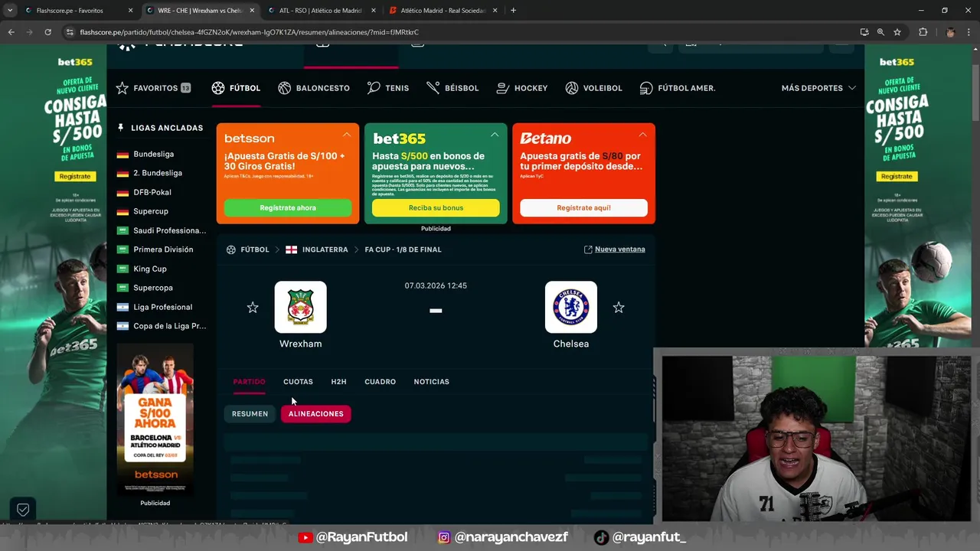The image size is (980, 551).
Task: Reload the current page
Action: (47, 32)
